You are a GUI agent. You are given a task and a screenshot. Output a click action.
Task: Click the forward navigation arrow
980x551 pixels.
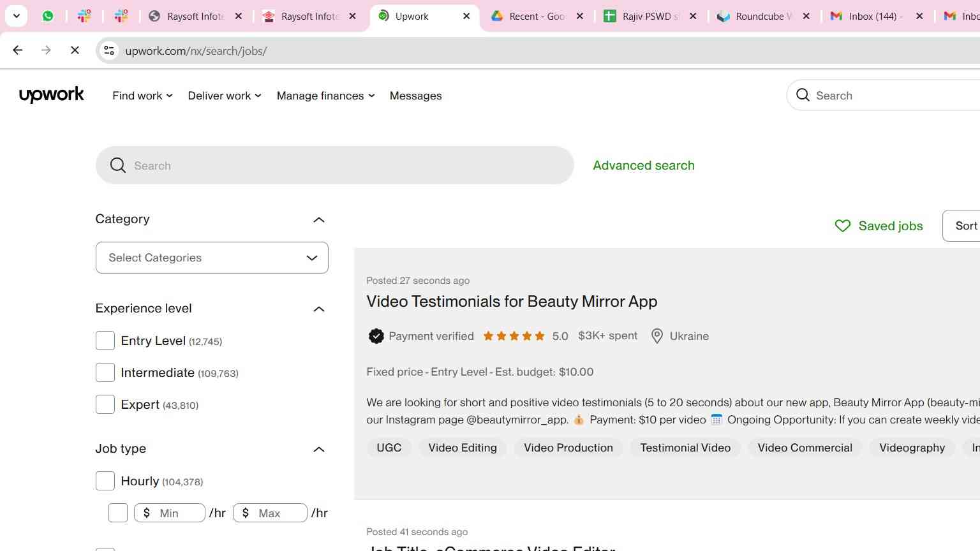46,50
